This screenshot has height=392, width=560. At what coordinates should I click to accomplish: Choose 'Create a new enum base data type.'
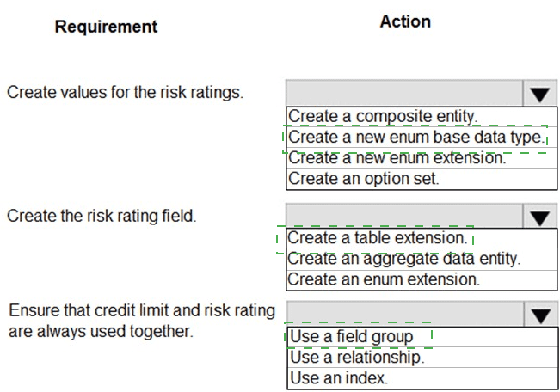[422, 137]
